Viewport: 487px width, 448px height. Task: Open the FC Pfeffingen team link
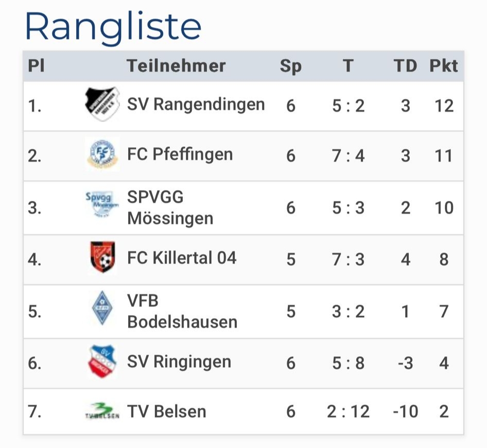pos(180,154)
